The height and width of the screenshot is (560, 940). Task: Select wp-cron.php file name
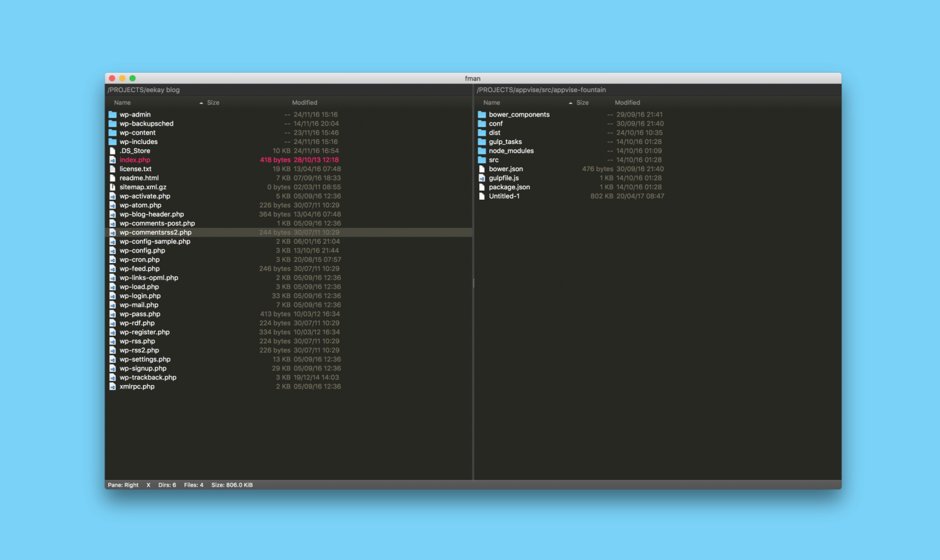[x=139, y=259]
